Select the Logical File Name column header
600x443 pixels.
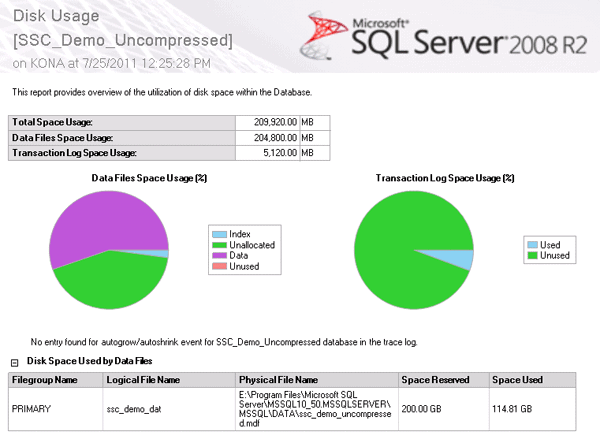169,380
